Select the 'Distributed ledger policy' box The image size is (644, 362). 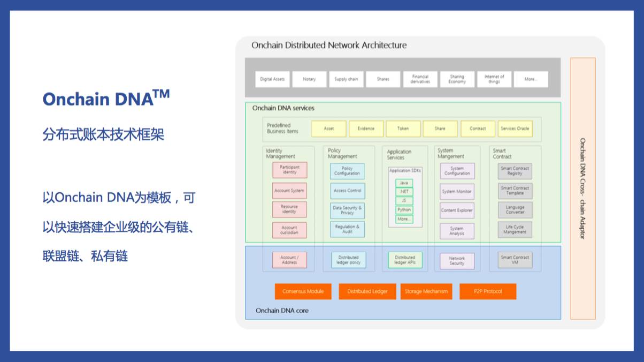click(348, 260)
